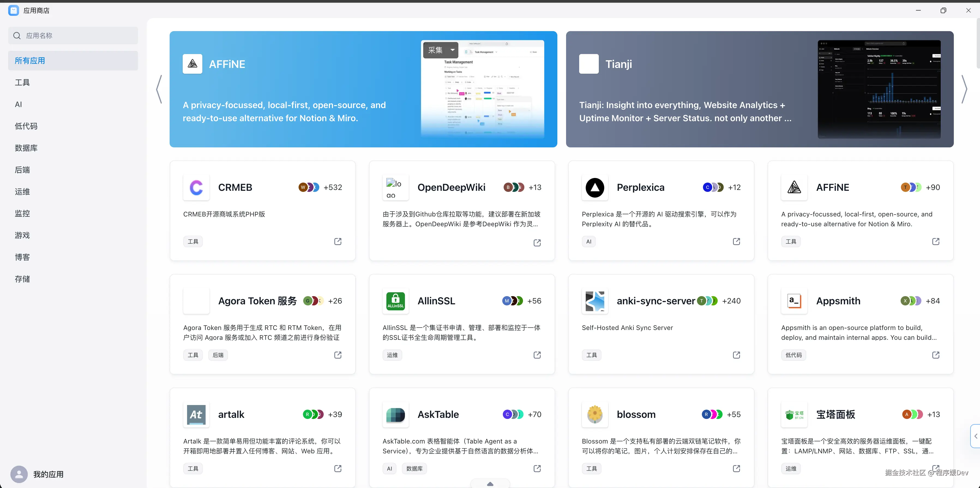Go to next banner slide arrow
The height and width of the screenshot is (488, 980).
(x=964, y=89)
